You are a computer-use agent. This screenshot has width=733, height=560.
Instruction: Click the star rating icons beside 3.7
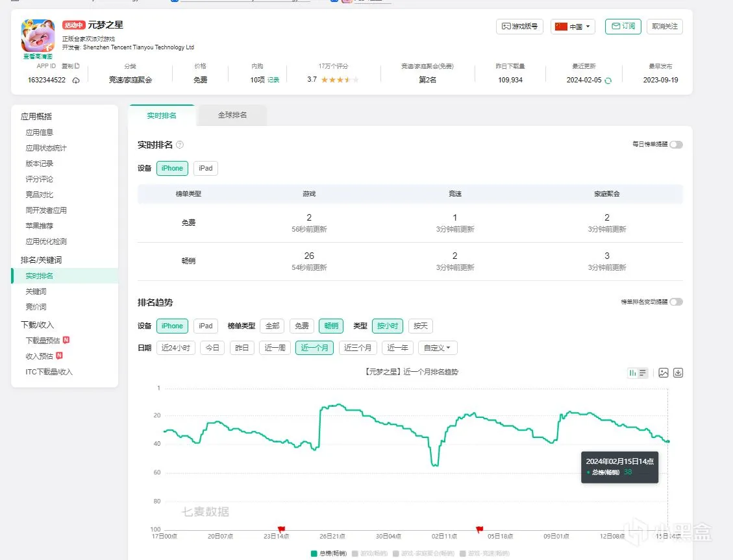(340, 80)
